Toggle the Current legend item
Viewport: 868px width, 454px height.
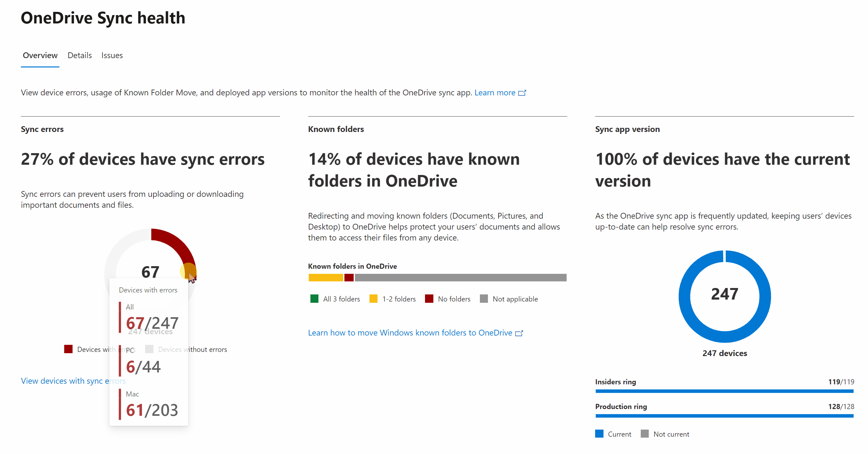click(599, 434)
